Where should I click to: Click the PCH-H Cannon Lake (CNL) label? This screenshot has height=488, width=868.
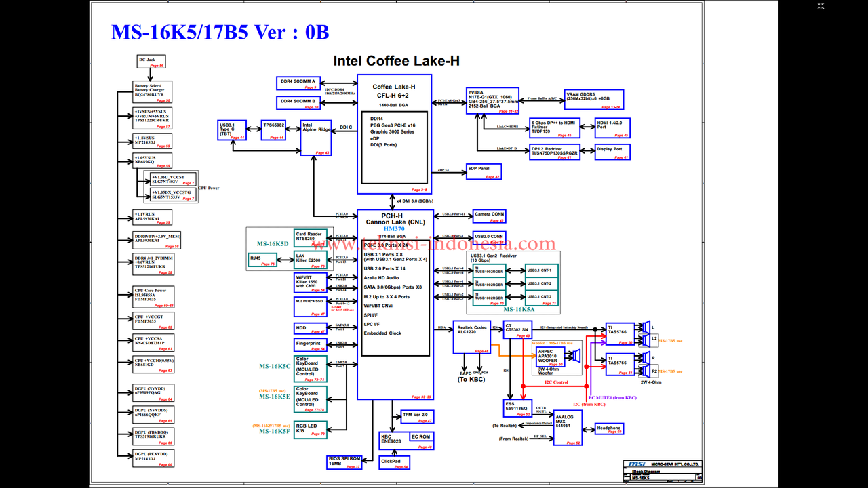tap(395, 218)
